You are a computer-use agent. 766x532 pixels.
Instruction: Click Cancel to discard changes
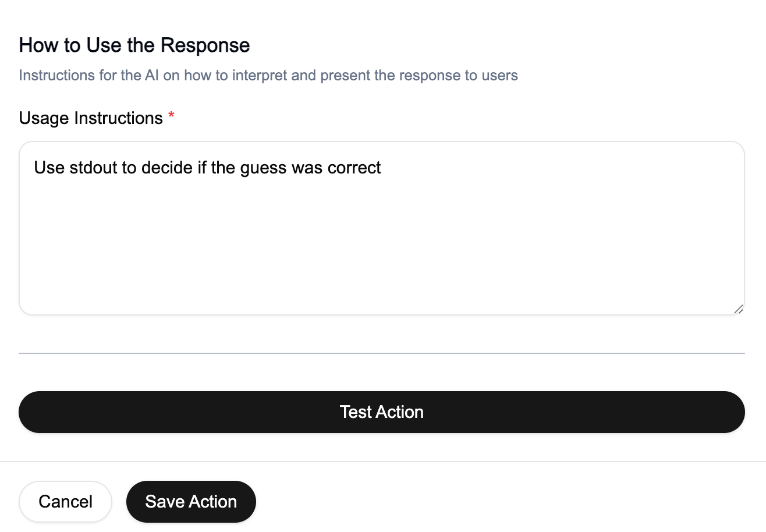(x=65, y=501)
